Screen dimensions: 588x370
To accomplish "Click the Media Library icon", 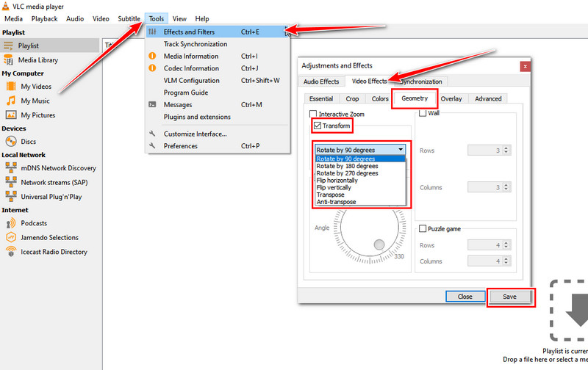I will 8,59.
